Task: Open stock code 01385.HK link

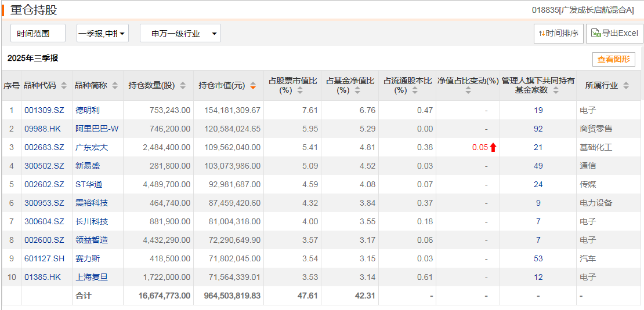Action: 43,277
